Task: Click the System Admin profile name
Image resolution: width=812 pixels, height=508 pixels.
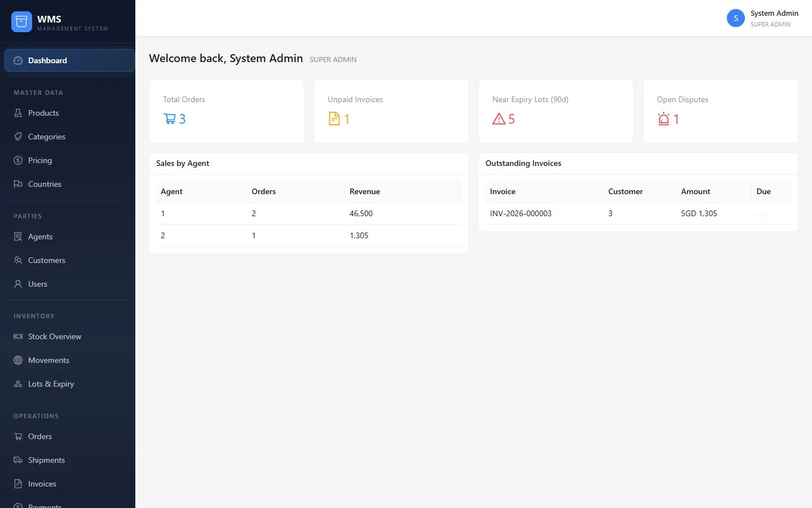Action: click(774, 14)
